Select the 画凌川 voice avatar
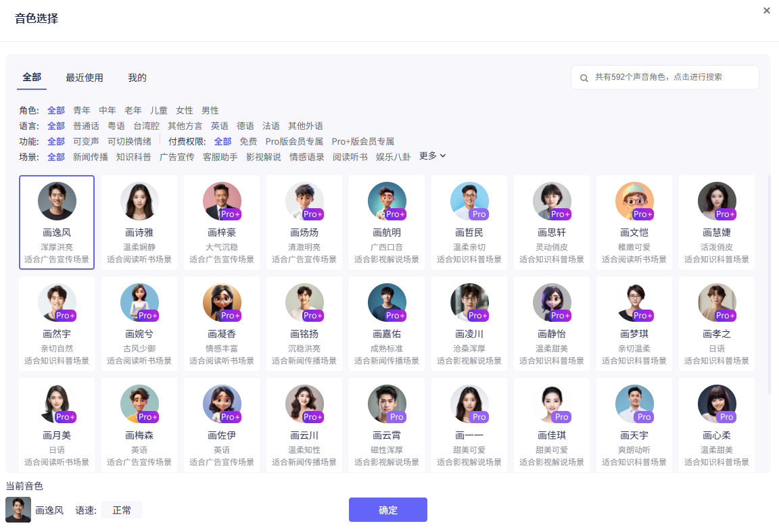 pos(469,303)
